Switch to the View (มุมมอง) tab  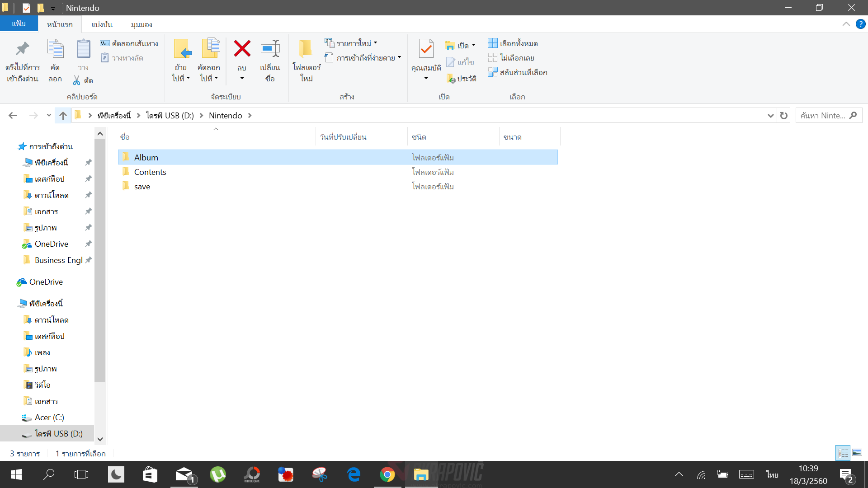point(142,24)
